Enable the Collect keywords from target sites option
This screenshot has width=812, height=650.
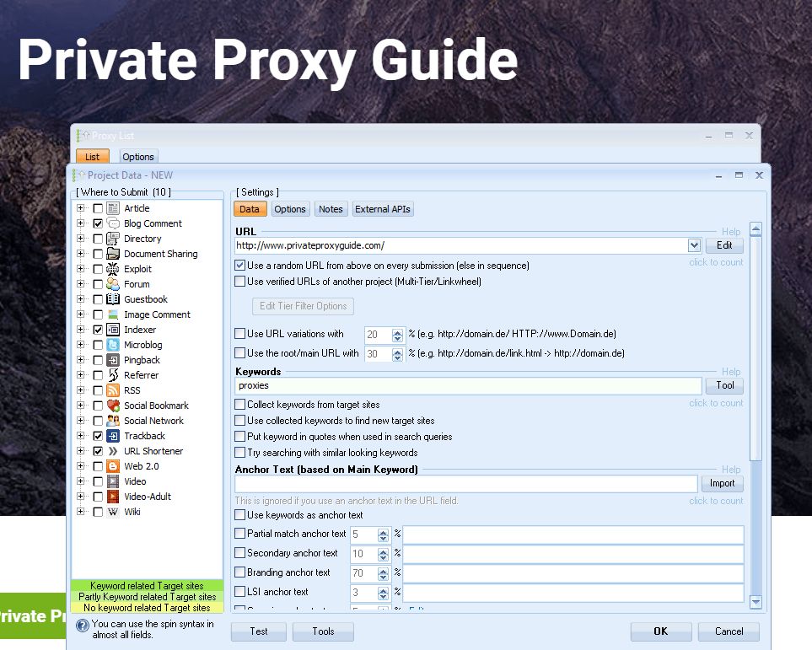[240, 404]
